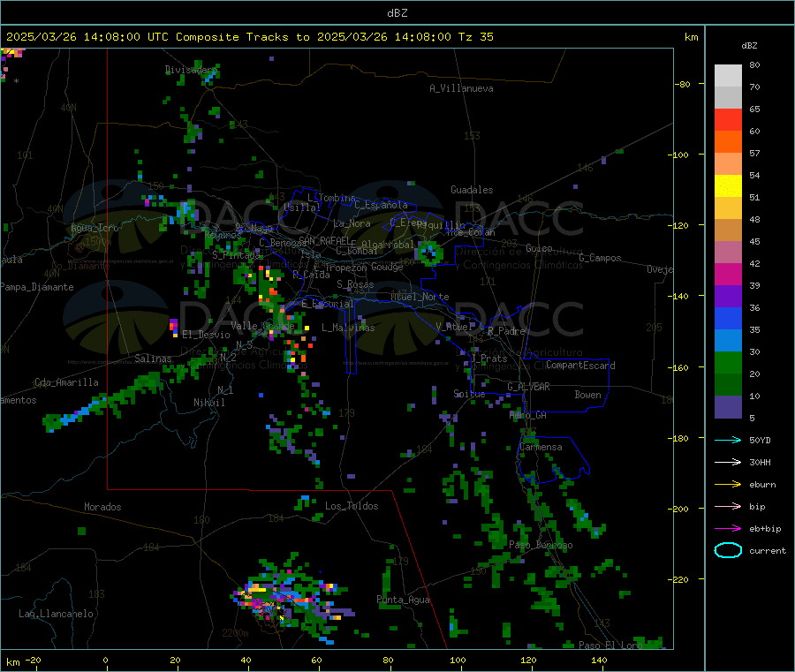
Task: Click the Cda_Amarilla location label
Action: coord(66,382)
